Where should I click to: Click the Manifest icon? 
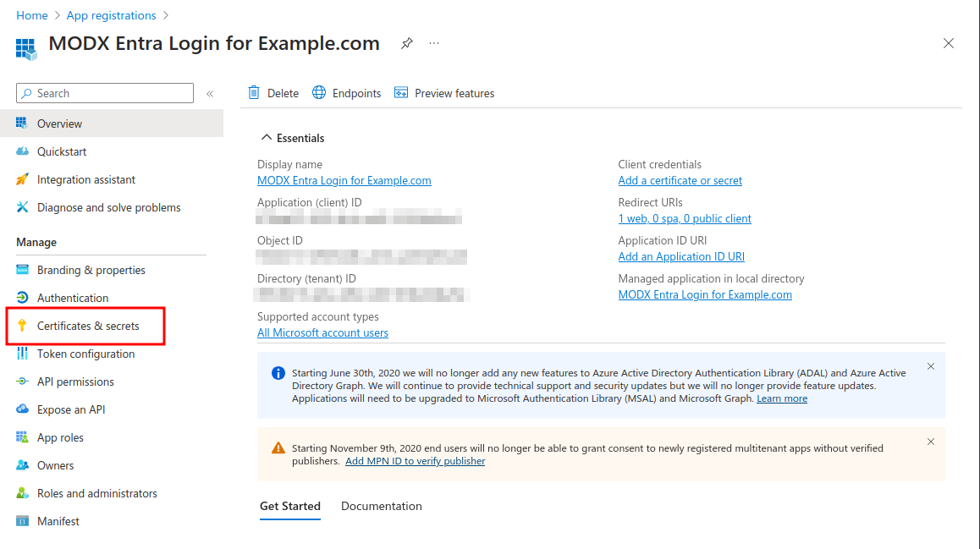coord(22,521)
